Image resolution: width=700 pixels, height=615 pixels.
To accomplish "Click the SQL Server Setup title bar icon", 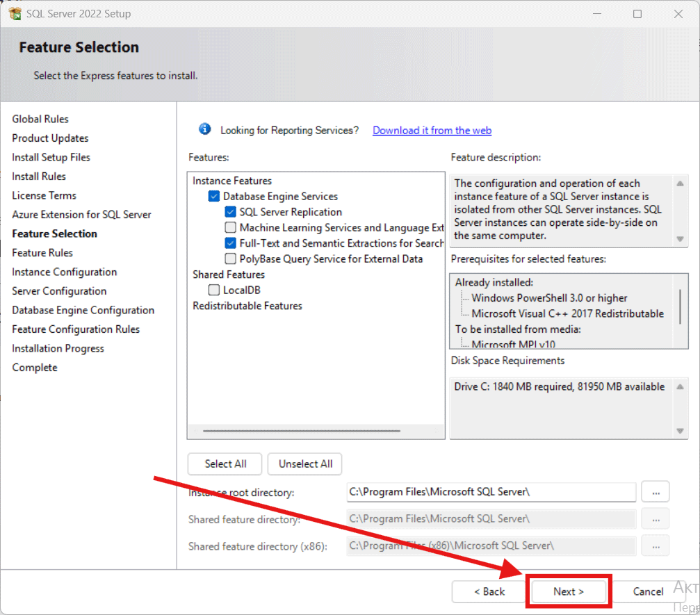I will (15, 14).
